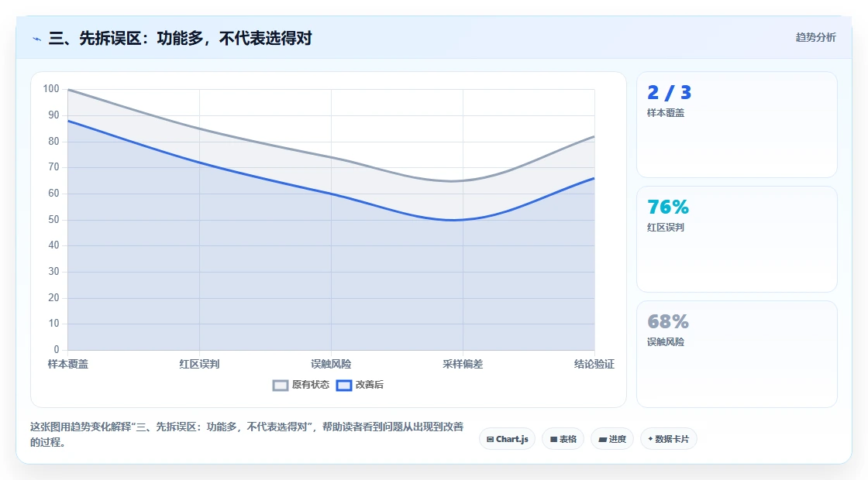The width and height of the screenshot is (868, 480).
Task: Click the blue line point at 采样偏差
Action: click(x=463, y=220)
